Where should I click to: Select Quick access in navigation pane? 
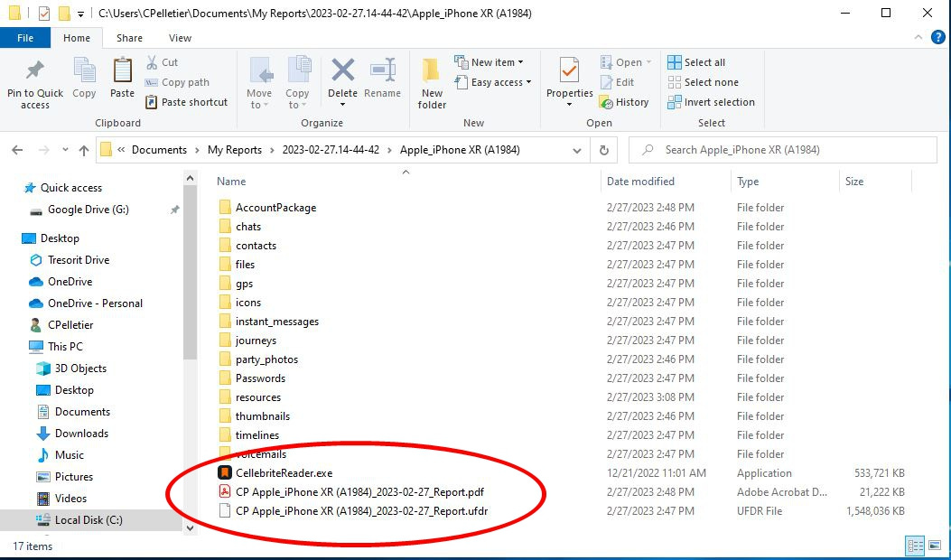tap(71, 188)
